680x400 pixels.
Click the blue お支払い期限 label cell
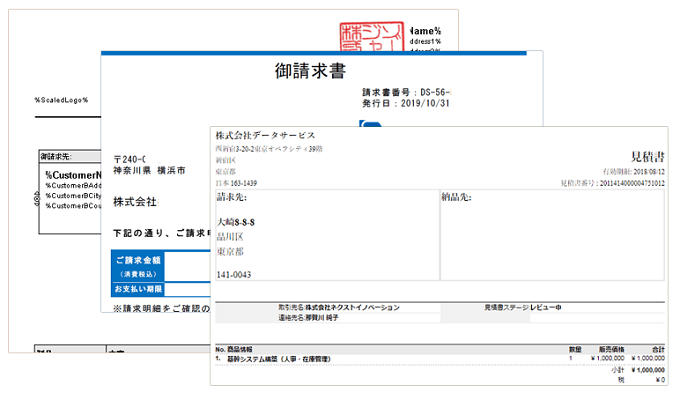click(138, 289)
